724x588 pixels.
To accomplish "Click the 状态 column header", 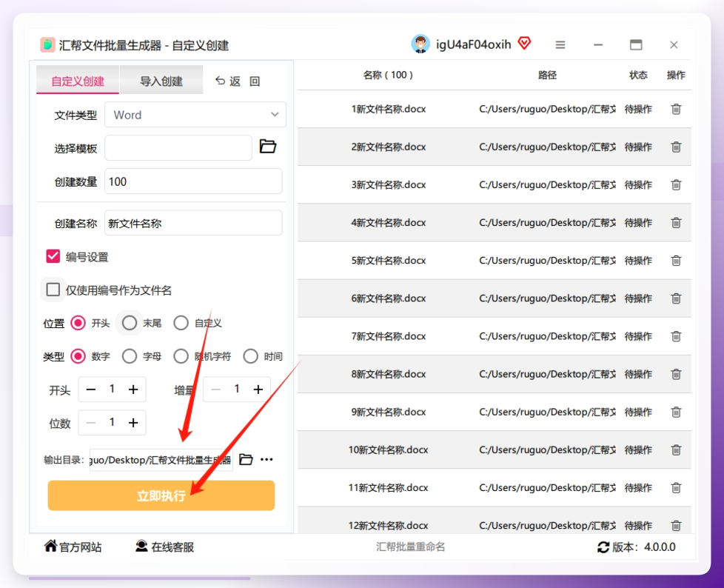I will (x=638, y=75).
